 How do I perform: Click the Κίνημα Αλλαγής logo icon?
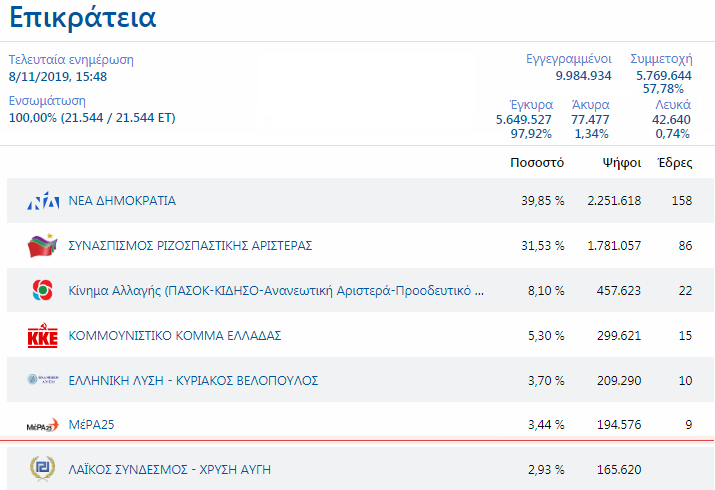(x=42, y=290)
